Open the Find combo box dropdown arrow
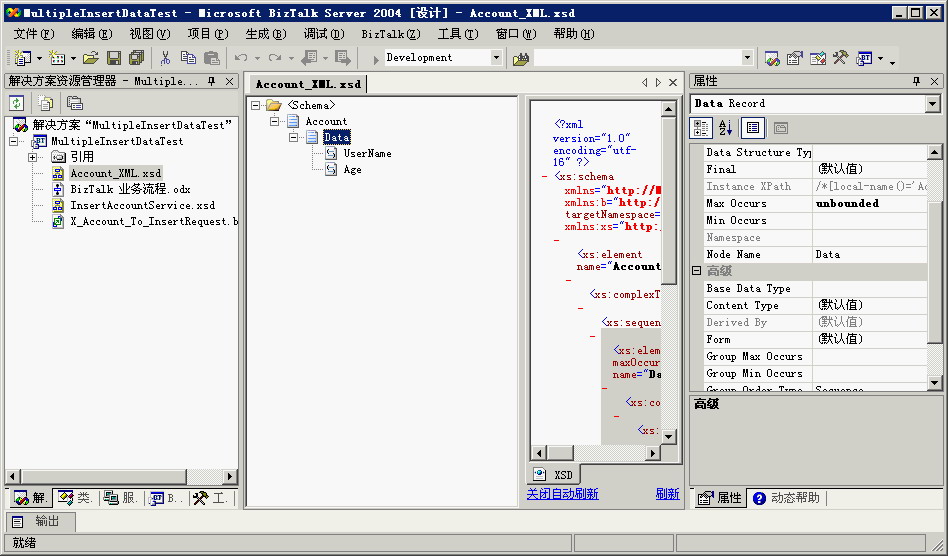The height and width of the screenshot is (556, 948). [747, 58]
